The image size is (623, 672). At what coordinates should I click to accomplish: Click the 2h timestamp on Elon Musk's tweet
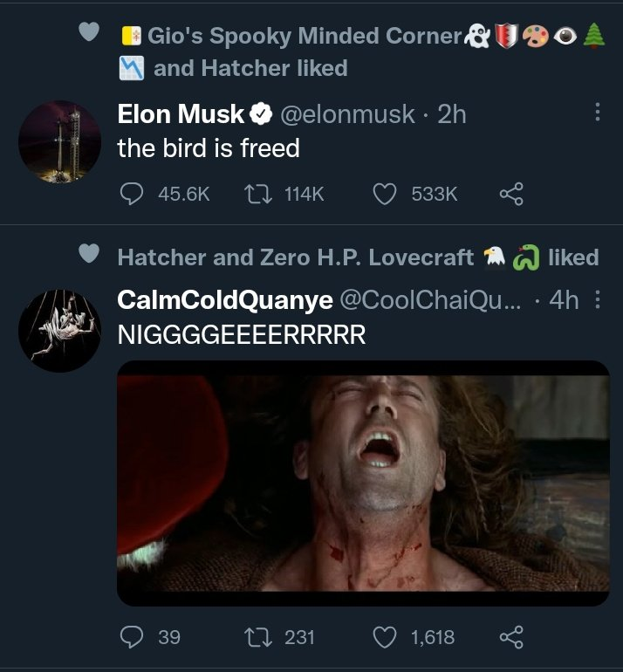point(452,114)
